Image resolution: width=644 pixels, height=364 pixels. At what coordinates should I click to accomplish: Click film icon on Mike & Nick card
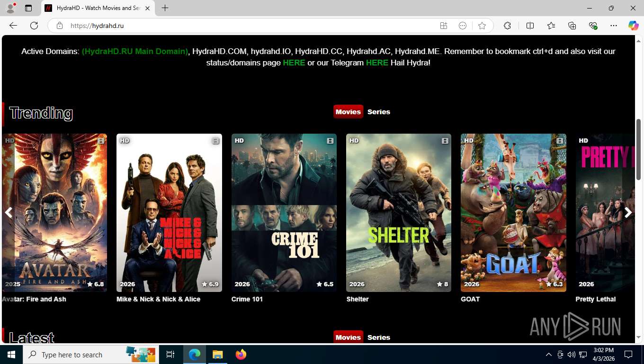pyautogui.click(x=215, y=141)
